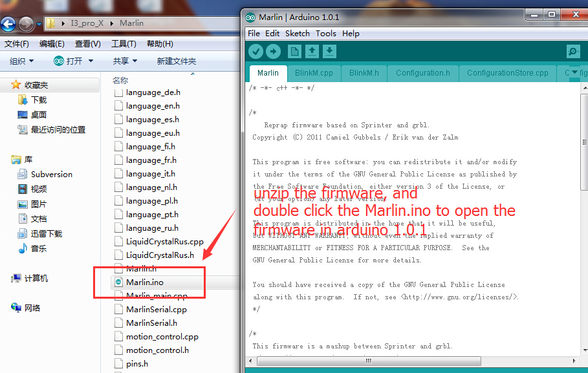This screenshot has width=588, height=373.
Task: Open the Edit (编辑) menu in Explorer
Action: [52, 44]
